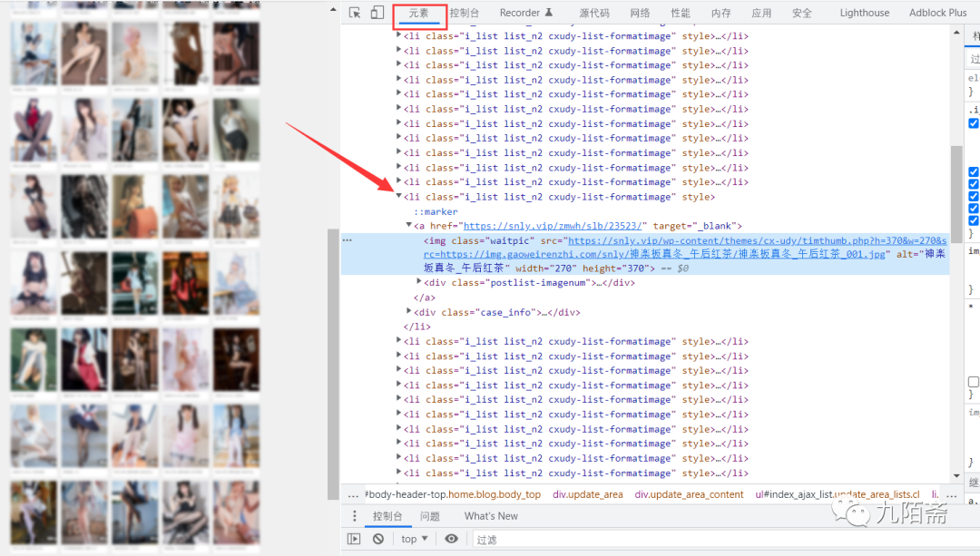The height and width of the screenshot is (556, 980).
Task: Expand the li element just below closing </li>
Action: (398, 340)
